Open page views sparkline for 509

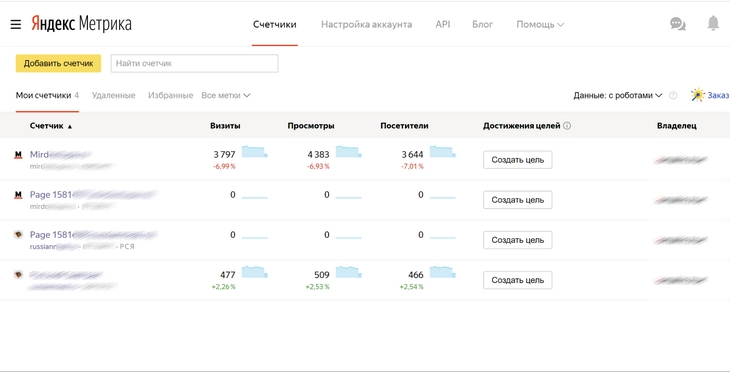coord(349,272)
